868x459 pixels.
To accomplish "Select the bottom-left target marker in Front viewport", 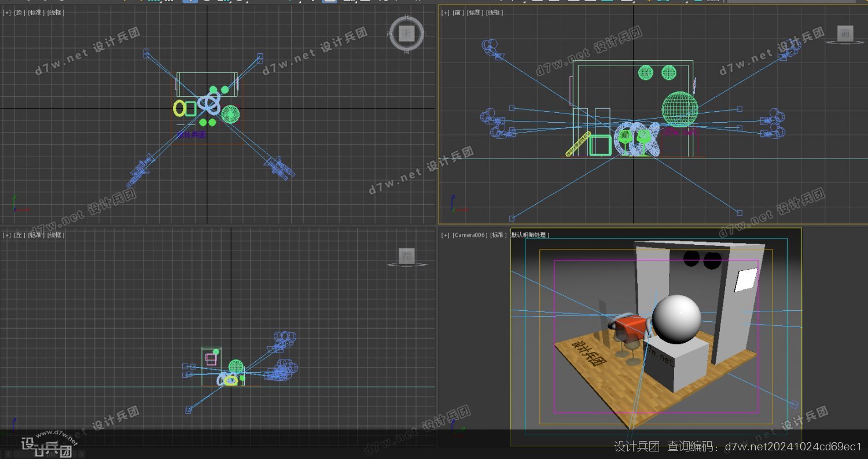I will (512, 218).
